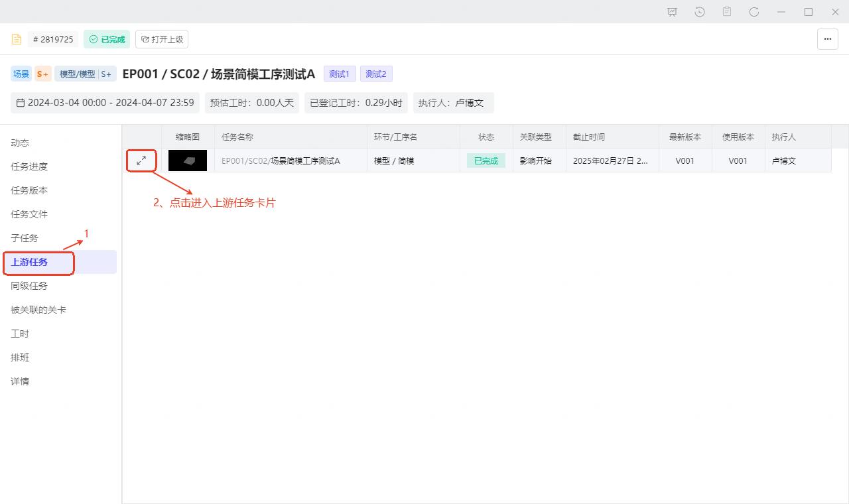The image size is (849, 504).
Task: Click the 打开上级 button
Action: coord(162,39)
